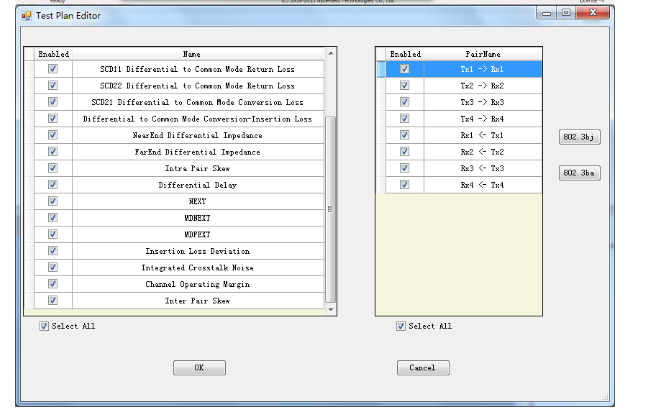Toggle the Rx2 <- Tx2 pair checkbox
The image size is (652, 419).
pos(405,152)
